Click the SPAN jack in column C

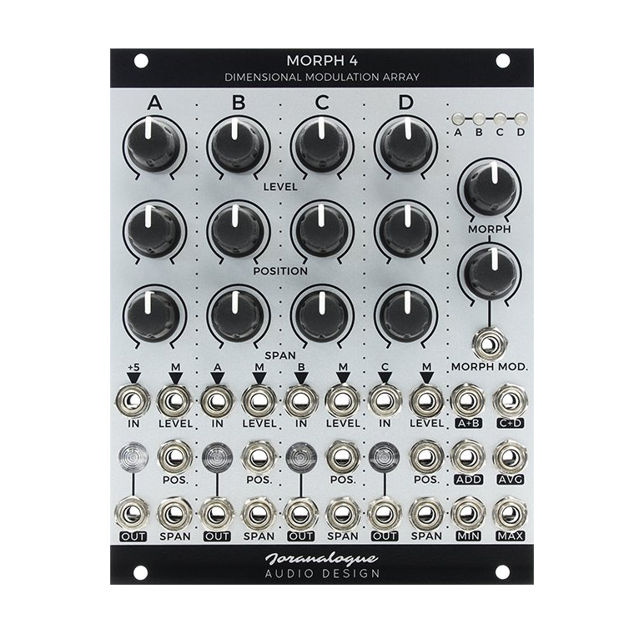tap(343, 513)
